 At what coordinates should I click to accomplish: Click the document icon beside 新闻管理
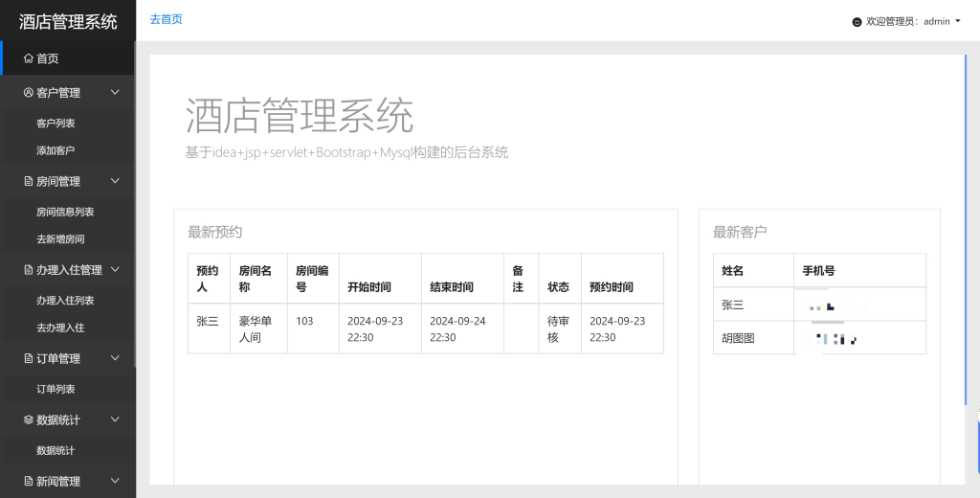click(x=28, y=481)
